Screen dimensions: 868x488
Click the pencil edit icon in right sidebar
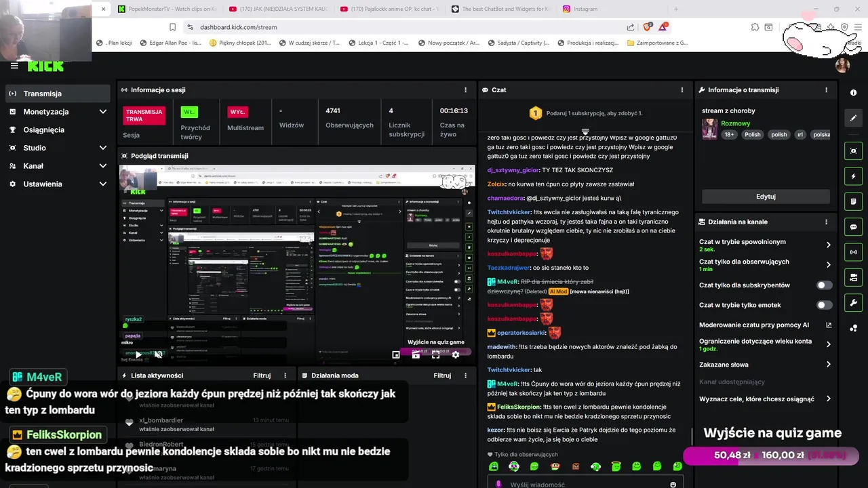tap(853, 118)
